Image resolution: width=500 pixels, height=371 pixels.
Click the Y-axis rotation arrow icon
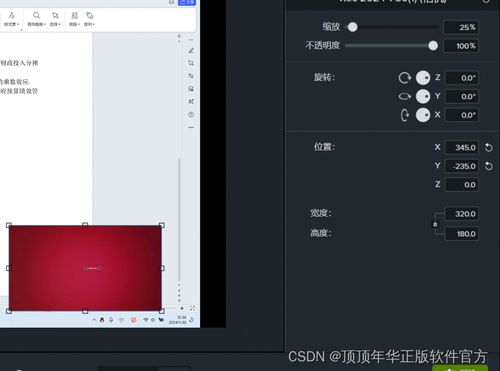[405, 96]
